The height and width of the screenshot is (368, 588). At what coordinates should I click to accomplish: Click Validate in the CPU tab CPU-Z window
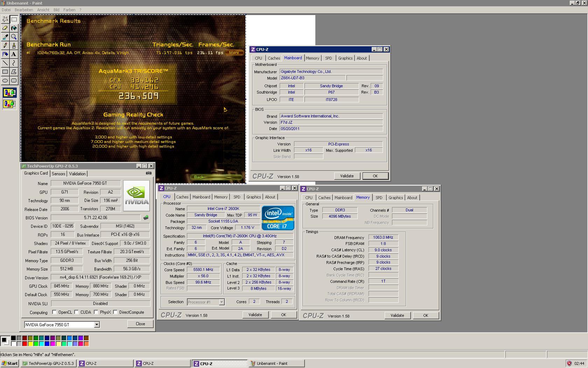coord(255,315)
